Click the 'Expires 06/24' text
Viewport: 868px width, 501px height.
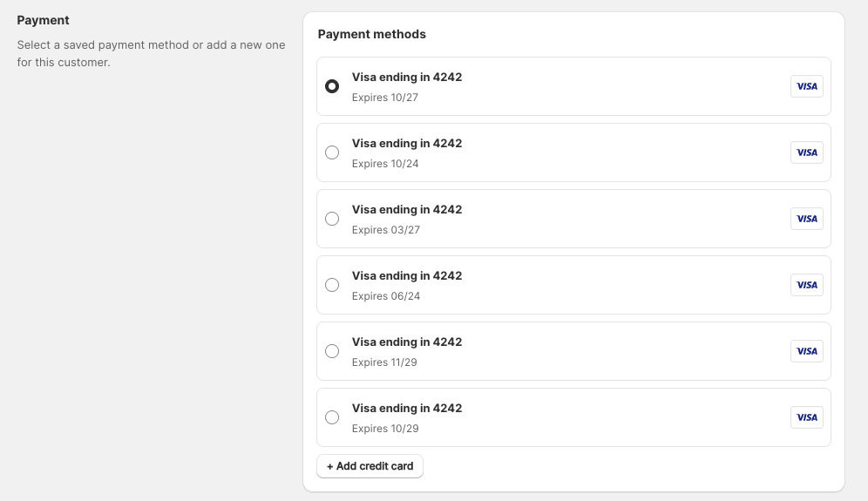click(386, 296)
